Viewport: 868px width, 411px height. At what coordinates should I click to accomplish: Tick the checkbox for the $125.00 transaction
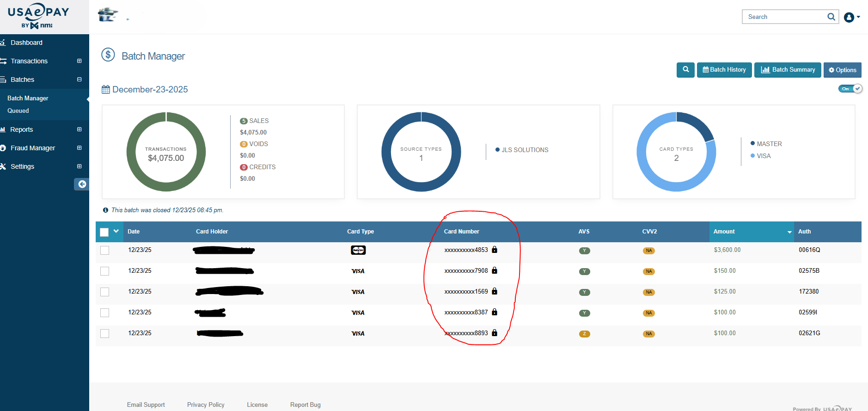[x=105, y=292]
